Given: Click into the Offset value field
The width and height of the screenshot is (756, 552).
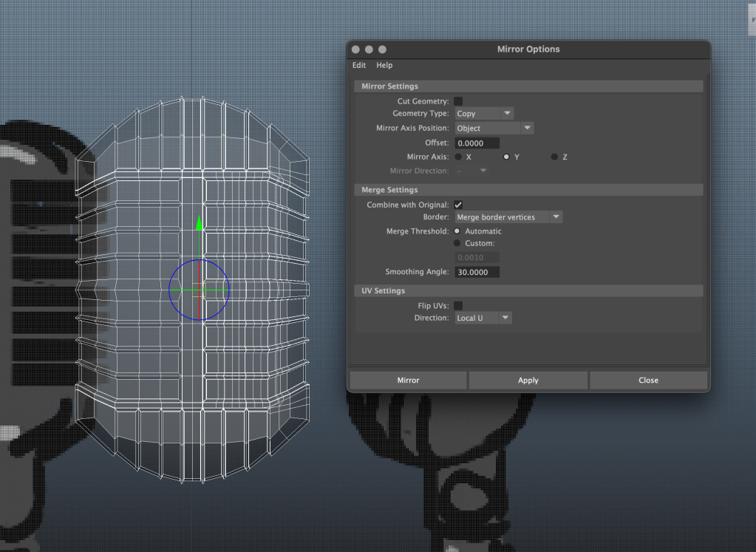Looking at the screenshot, I should (x=477, y=143).
